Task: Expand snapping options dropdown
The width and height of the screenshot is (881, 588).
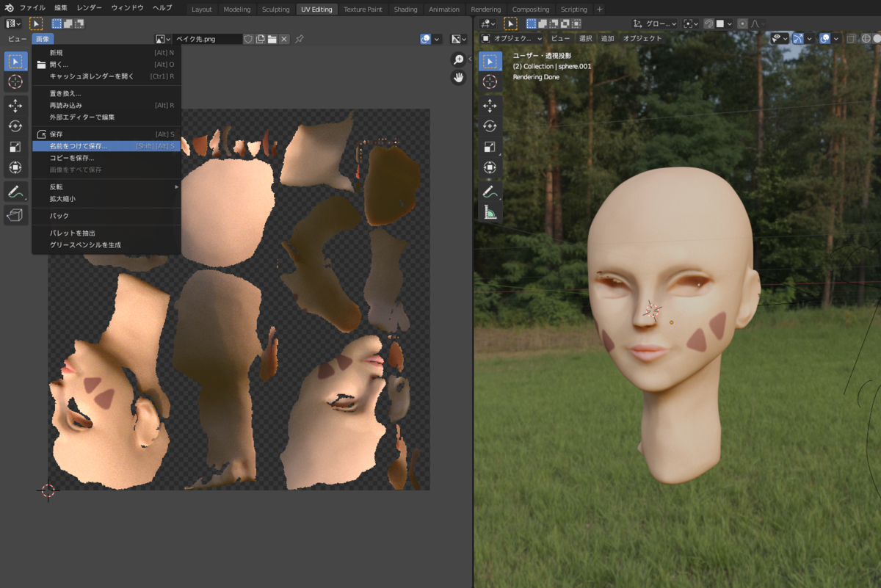Action: pos(724,23)
